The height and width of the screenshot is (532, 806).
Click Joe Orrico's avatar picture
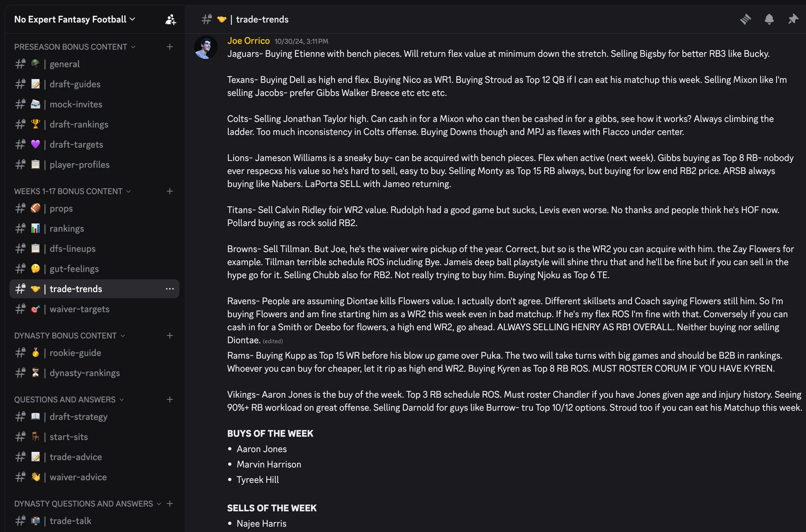(206, 47)
